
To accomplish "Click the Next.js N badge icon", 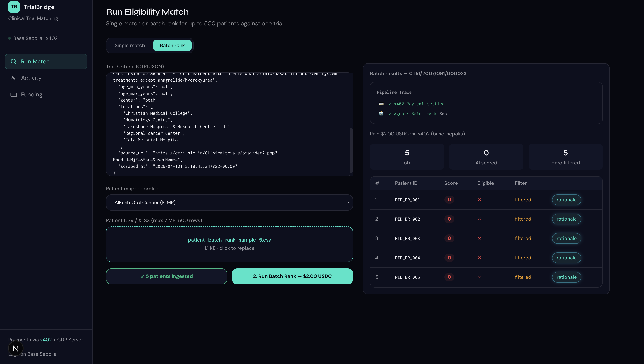I will [15, 348].
